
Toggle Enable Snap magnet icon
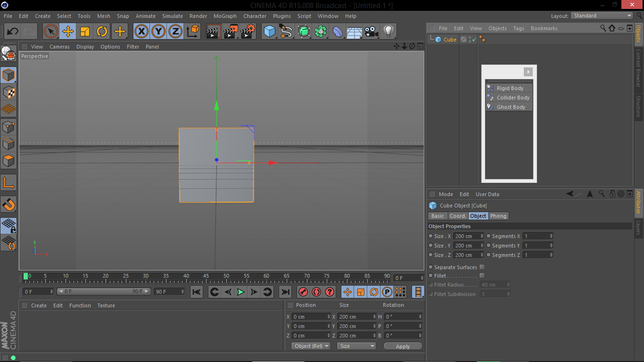click(8, 204)
